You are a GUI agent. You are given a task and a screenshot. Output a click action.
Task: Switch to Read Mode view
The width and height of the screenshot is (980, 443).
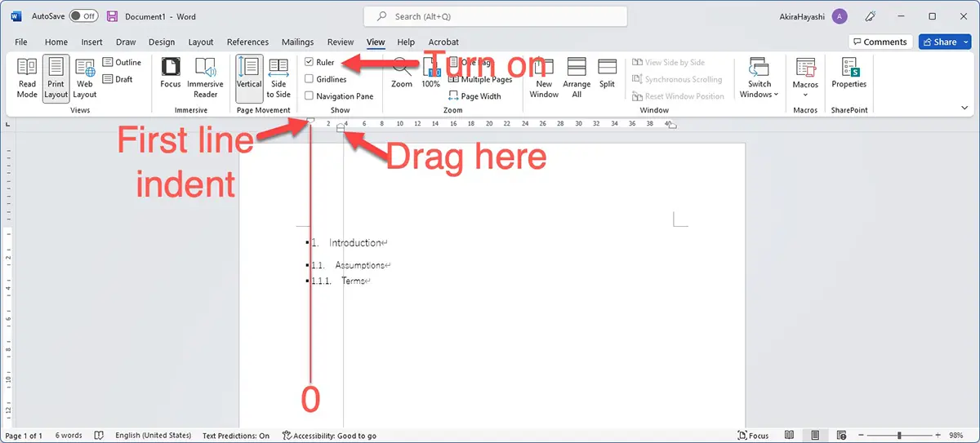pyautogui.click(x=27, y=78)
